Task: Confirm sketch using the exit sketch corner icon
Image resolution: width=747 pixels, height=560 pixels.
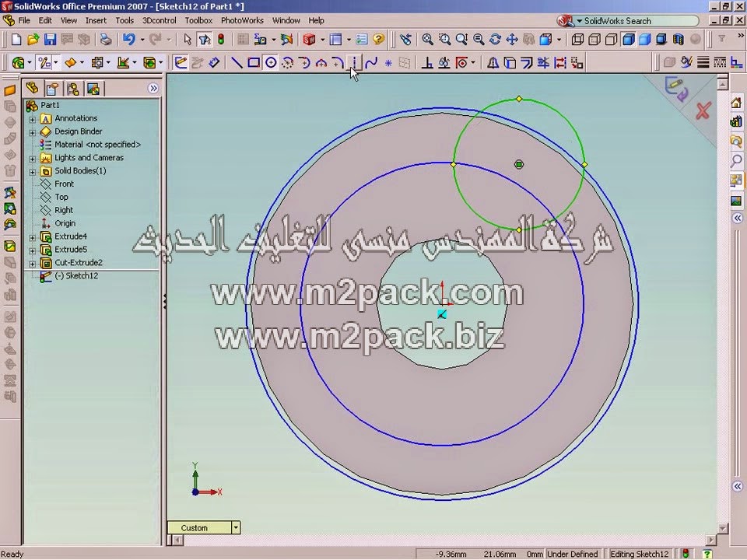Action: 676,88
